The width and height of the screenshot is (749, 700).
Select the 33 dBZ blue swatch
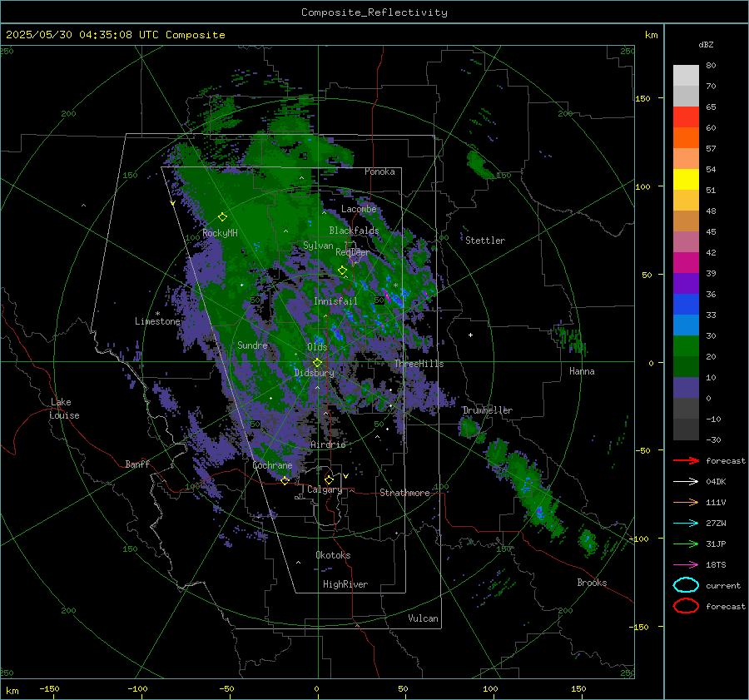[x=686, y=304]
